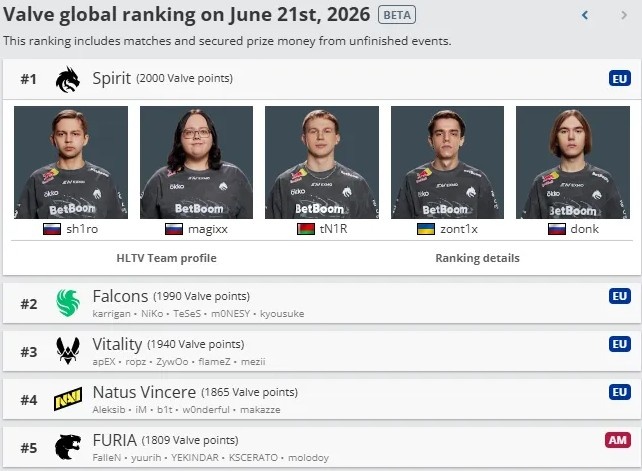Image resolution: width=642 pixels, height=471 pixels.
Task: Collapse the Spirit team header row
Action: pyautogui.click(x=322, y=79)
